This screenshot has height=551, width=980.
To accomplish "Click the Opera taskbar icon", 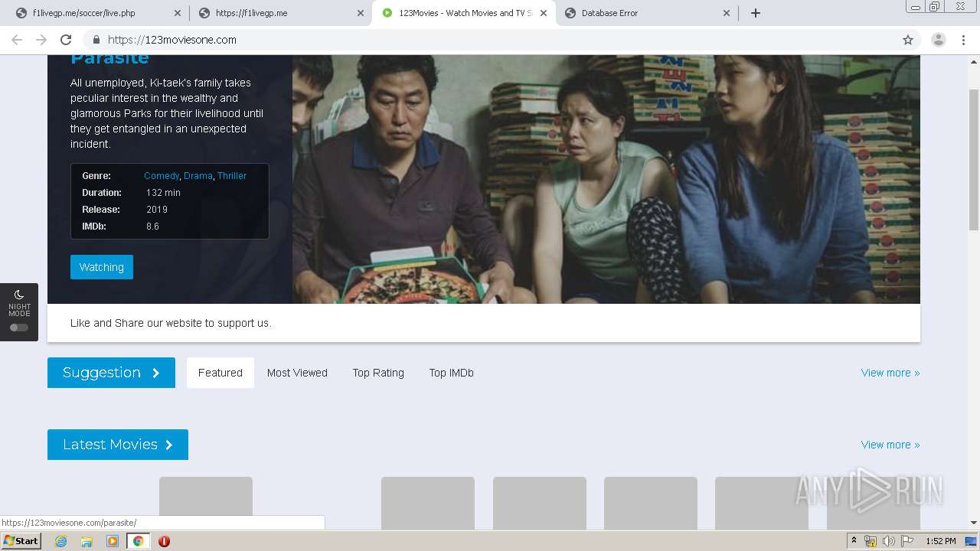I will (x=164, y=541).
